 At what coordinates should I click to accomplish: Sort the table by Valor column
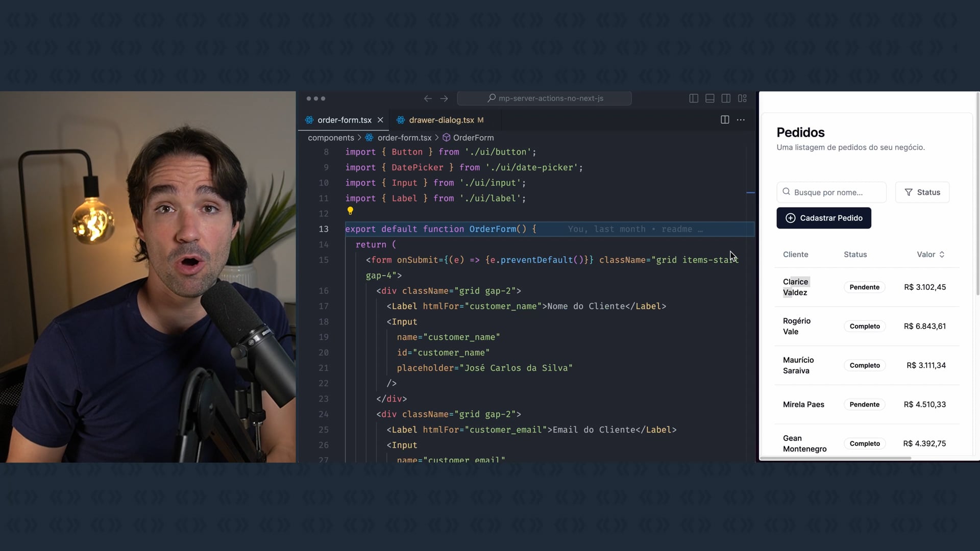pos(930,255)
